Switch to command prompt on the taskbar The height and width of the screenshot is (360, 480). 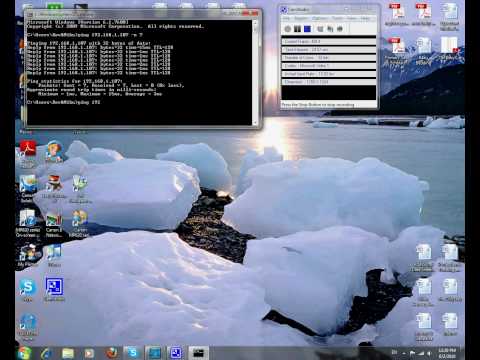[x=198, y=353]
